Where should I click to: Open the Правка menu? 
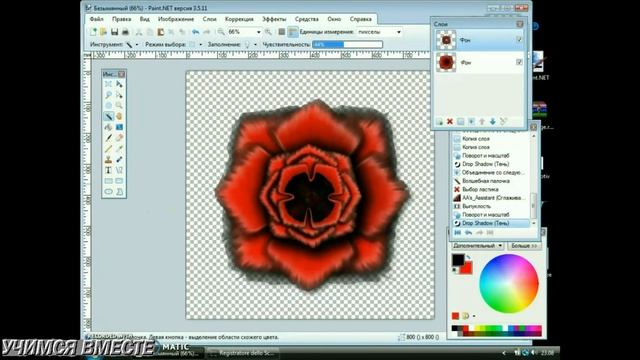point(122,19)
